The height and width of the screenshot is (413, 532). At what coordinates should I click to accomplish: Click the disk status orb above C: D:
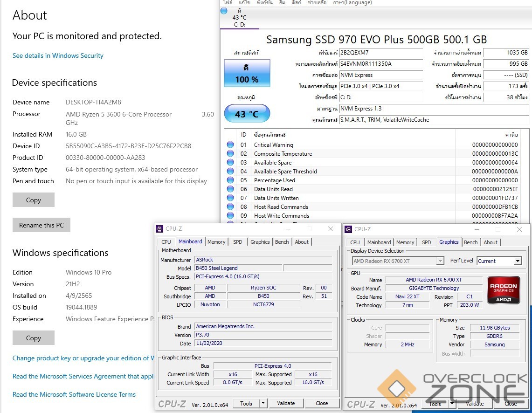click(224, 11)
